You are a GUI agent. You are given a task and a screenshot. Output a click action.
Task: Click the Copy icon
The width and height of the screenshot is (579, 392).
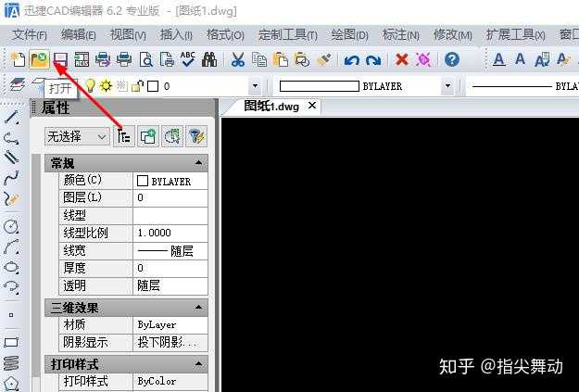(x=259, y=59)
